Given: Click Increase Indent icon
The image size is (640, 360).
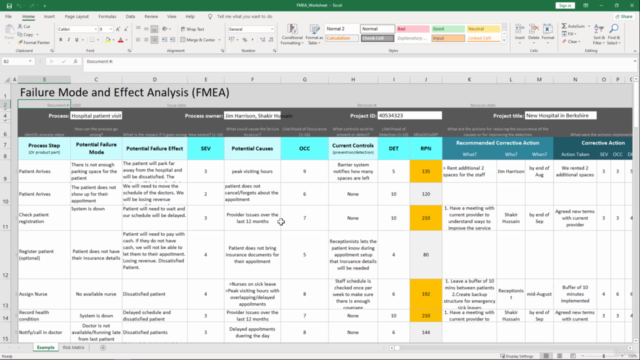Looking at the screenshot, I should 172,40.
